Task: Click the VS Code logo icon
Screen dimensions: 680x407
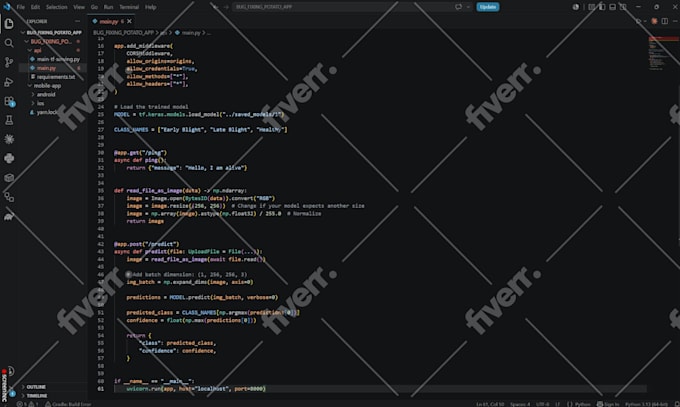Action: click(7, 7)
